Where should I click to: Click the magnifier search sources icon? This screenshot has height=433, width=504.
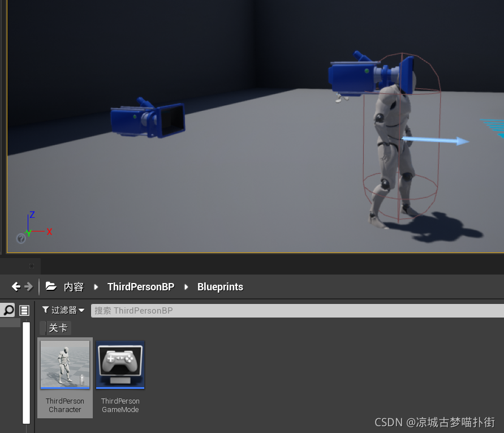8,310
